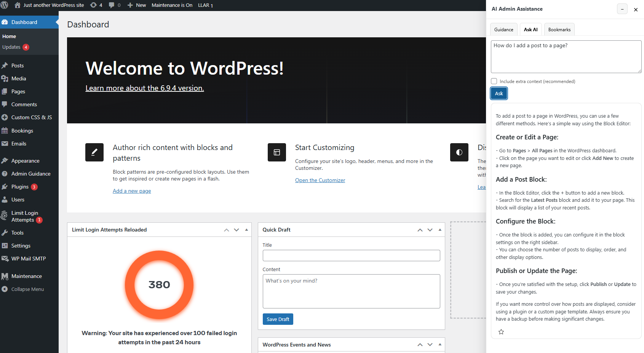The width and height of the screenshot is (644, 353).
Task: Click the Maintenance sidebar icon
Action: coord(5,276)
